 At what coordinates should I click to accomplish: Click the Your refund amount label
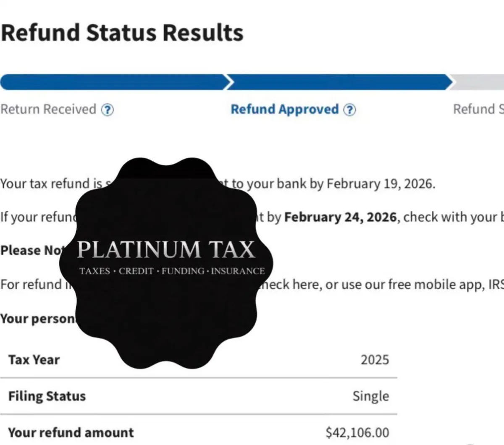[71, 432]
